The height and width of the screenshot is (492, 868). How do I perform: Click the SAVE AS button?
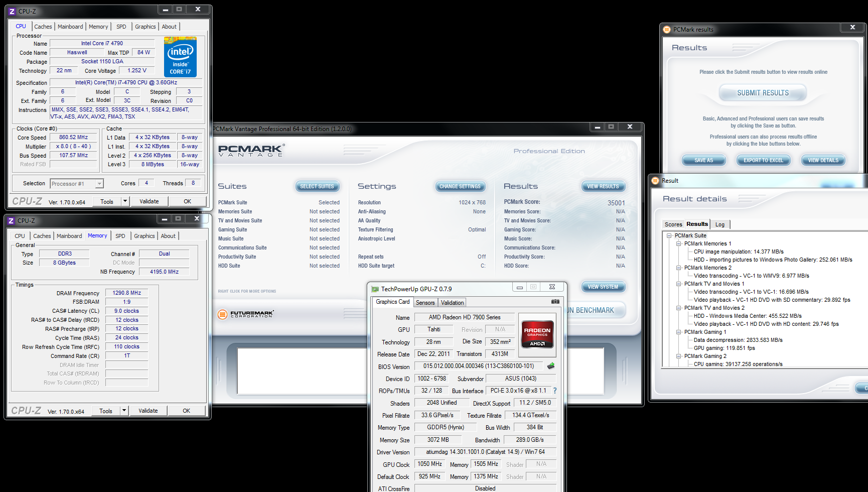point(703,160)
